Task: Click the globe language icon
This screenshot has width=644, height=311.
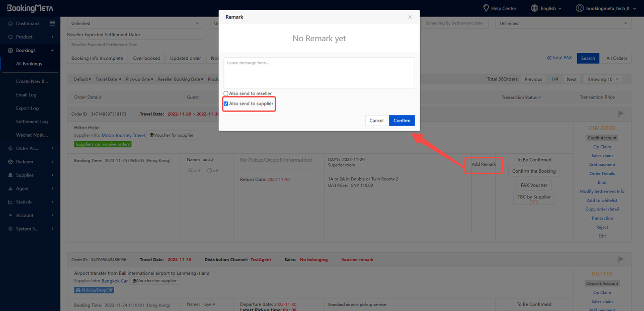Action: click(x=534, y=8)
